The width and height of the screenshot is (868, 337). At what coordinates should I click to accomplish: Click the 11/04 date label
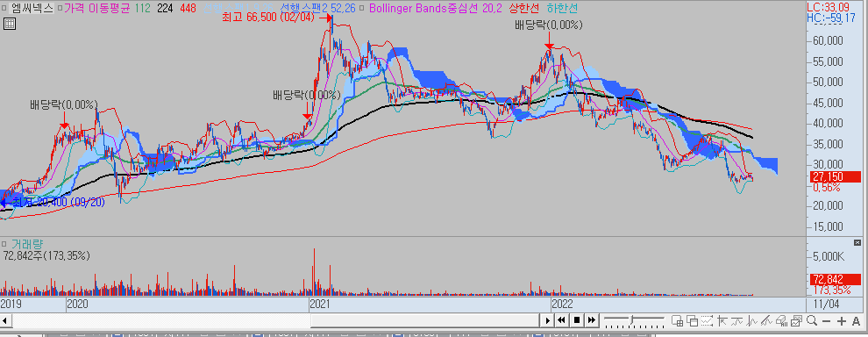826,305
